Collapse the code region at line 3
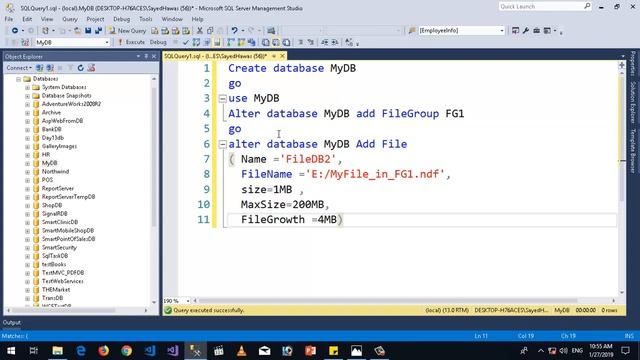The image size is (640, 360). pos(222,98)
